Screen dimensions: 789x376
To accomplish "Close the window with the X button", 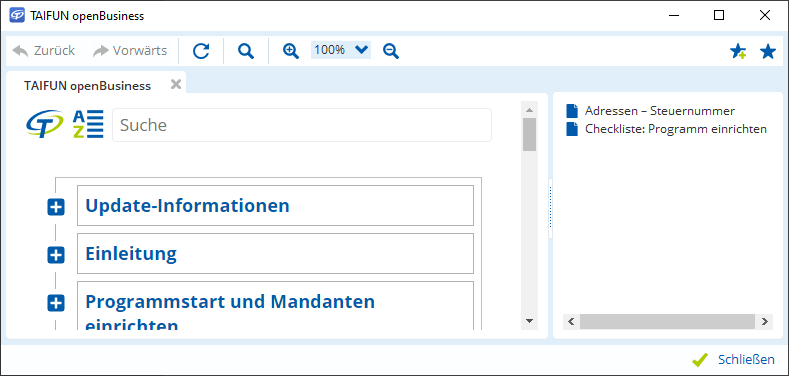I will pos(765,16).
